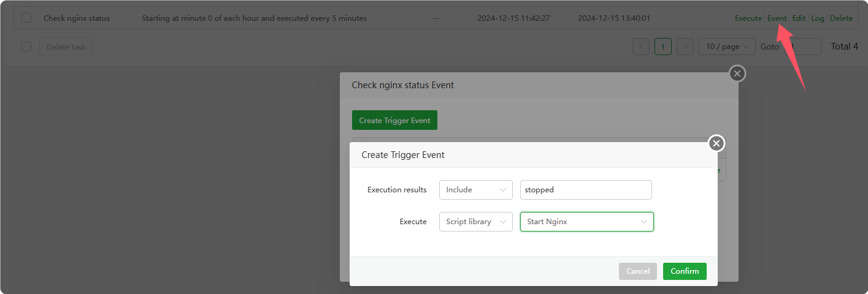Click the Delete task button
Screen dimensions: 868x294
(66, 47)
